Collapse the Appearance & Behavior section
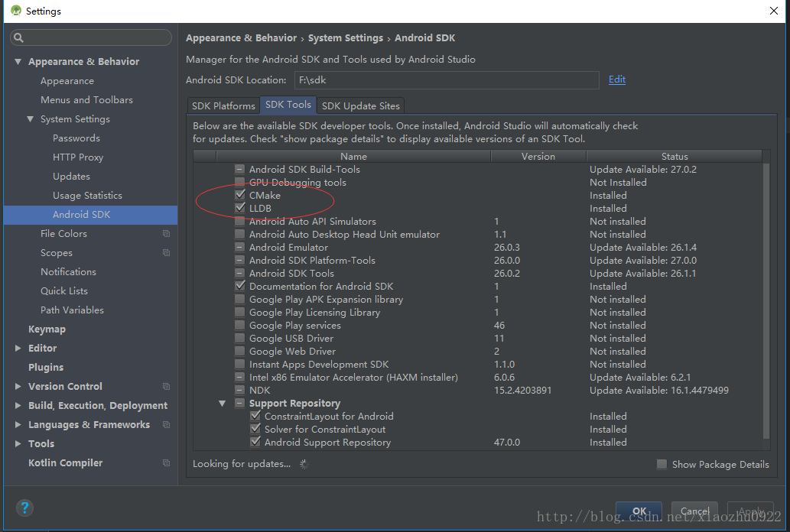Viewport: 790px width, 532px height. coord(18,61)
